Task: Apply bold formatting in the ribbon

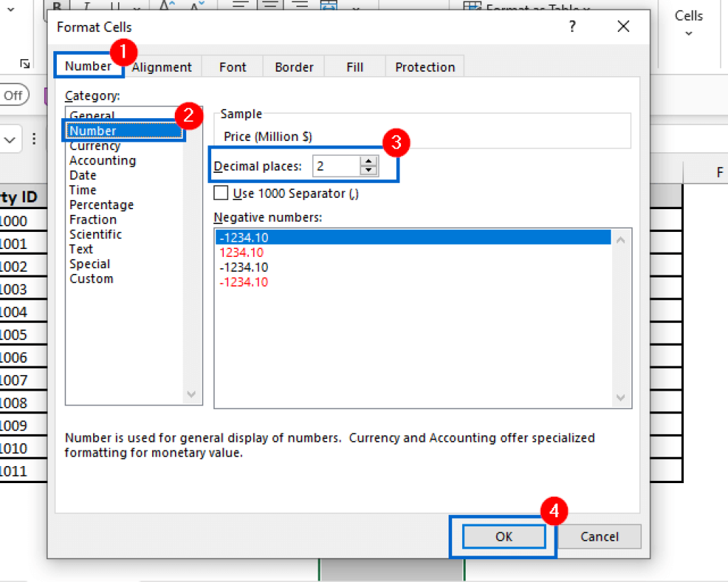Action: [x=57, y=5]
